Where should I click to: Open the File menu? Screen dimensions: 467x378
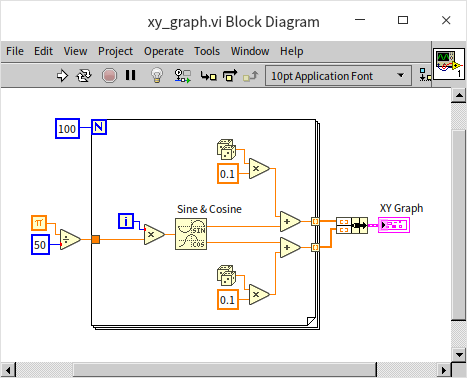click(15, 51)
